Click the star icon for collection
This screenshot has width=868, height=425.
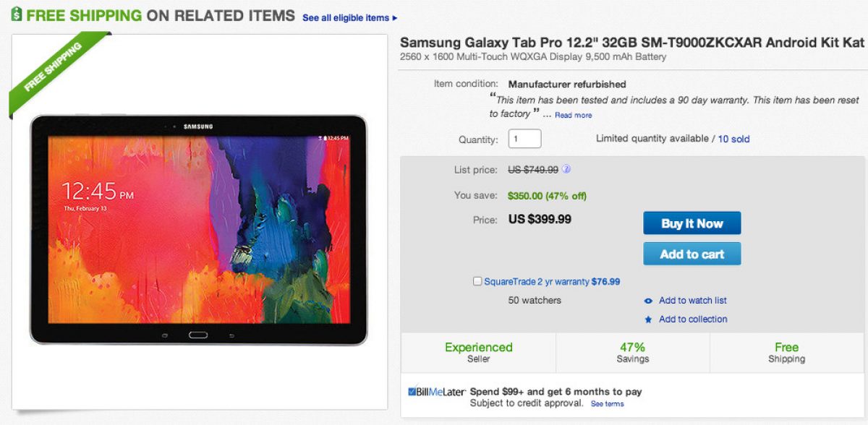(648, 319)
